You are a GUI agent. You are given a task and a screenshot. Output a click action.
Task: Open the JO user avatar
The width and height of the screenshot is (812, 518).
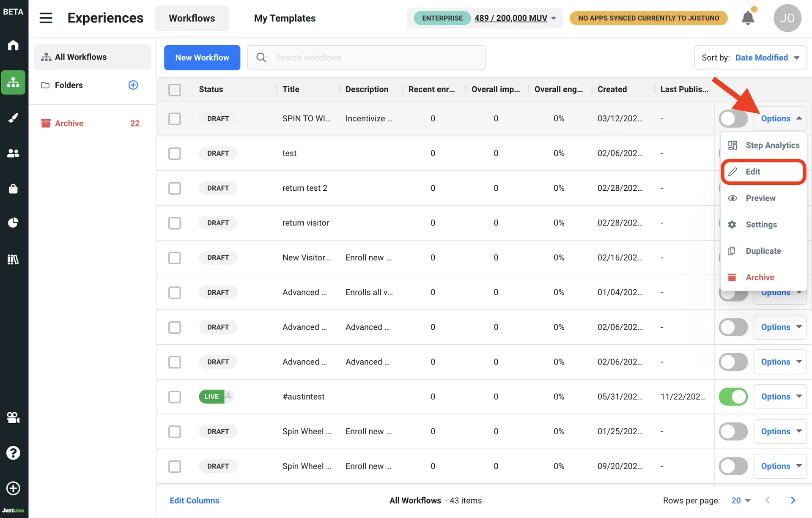787,18
